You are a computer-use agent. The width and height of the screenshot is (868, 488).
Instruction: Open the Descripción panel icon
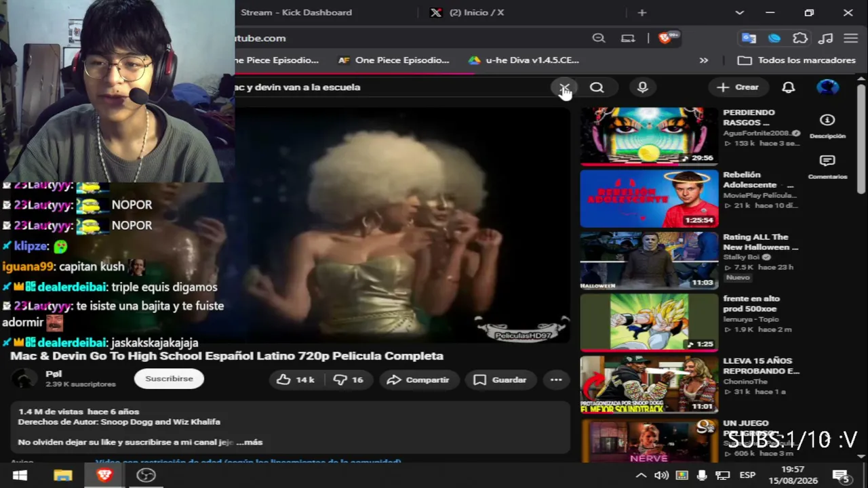click(827, 125)
